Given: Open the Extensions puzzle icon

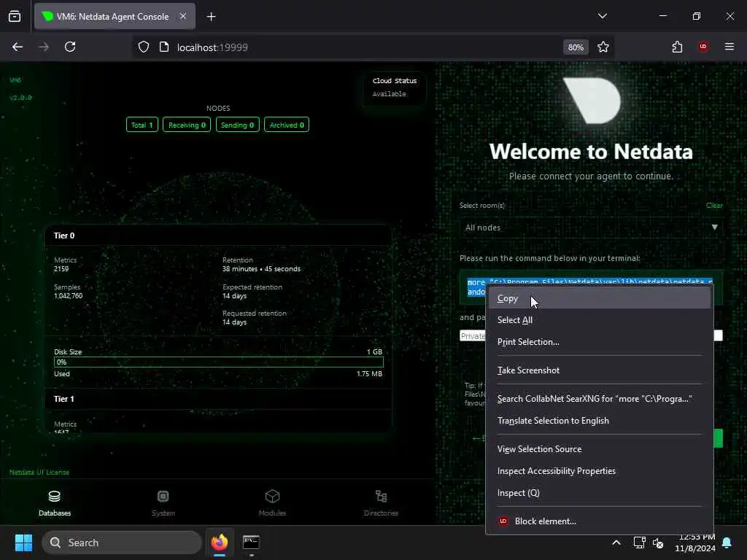Looking at the screenshot, I should point(677,47).
